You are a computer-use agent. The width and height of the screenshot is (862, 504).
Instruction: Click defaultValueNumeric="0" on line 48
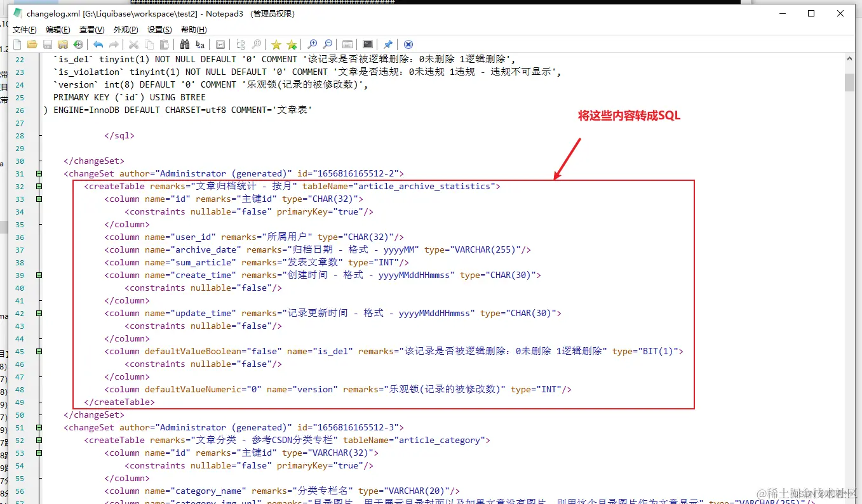point(203,389)
